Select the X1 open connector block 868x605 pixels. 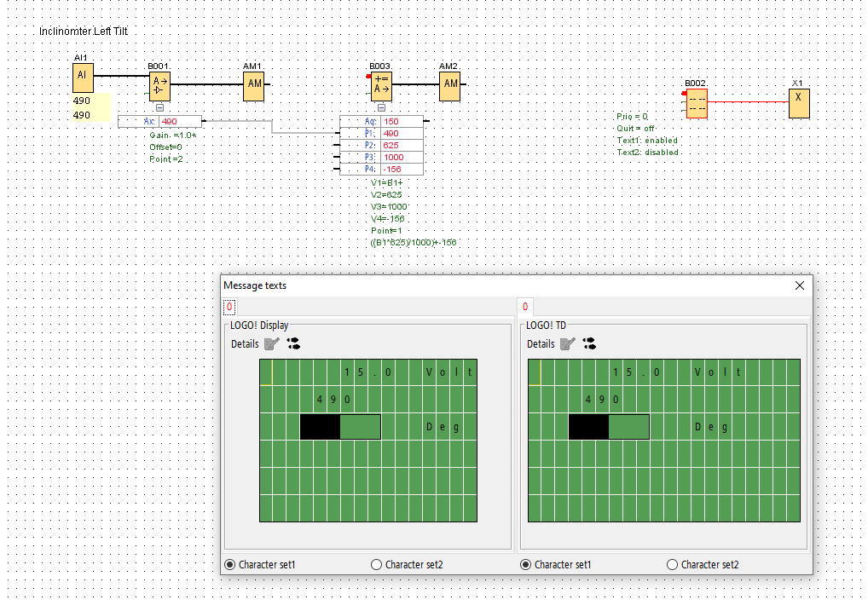click(x=798, y=101)
